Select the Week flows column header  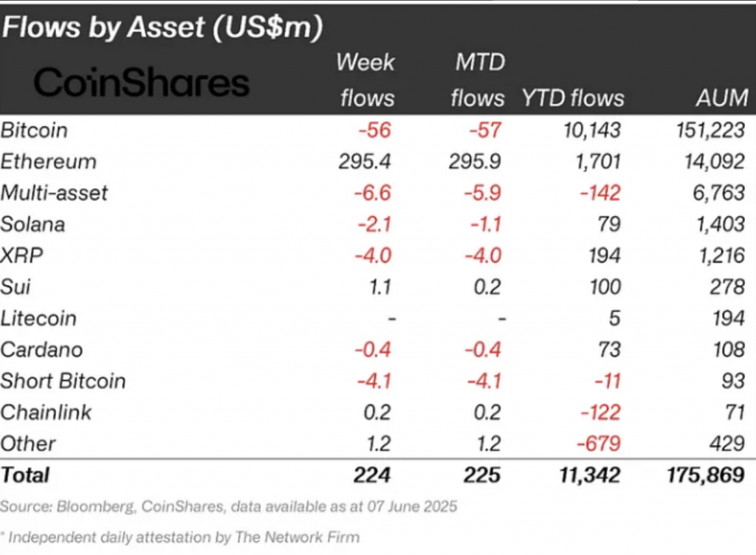pyautogui.click(x=366, y=80)
